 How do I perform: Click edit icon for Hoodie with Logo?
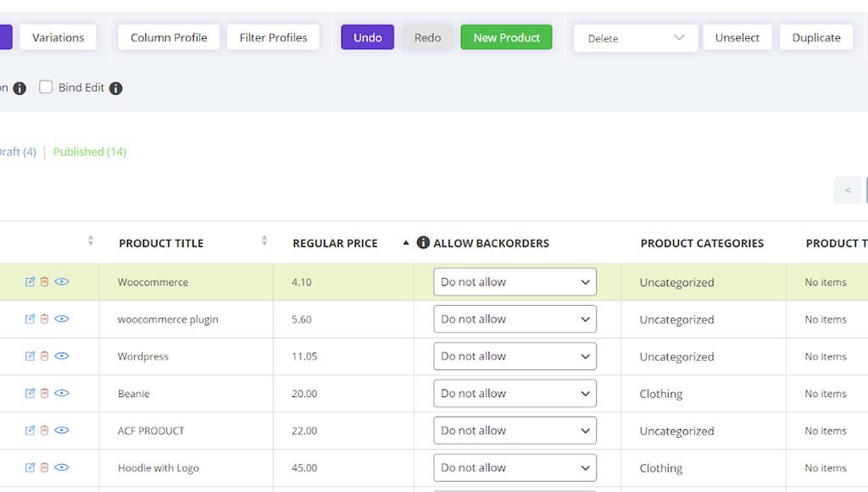[x=31, y=468]
